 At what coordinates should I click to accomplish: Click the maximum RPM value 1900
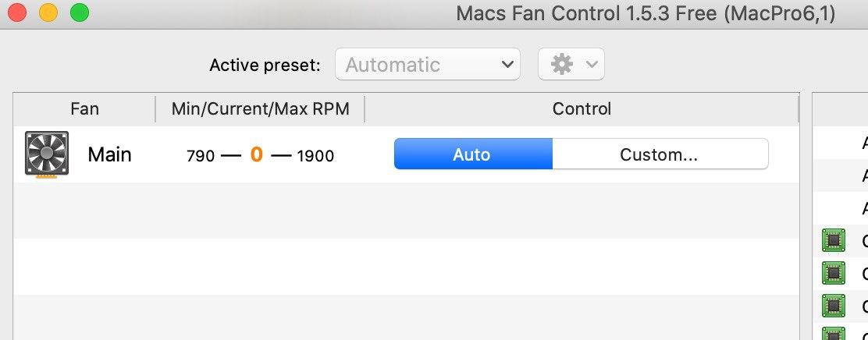tap(315, 156)
